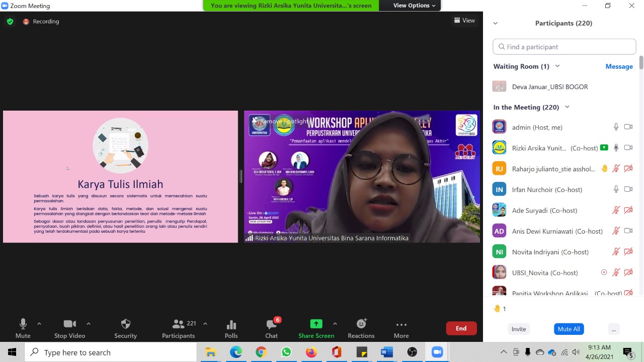Select the IN avatar of Irfan Nurchoir

pyautogui.click(x=499, y=190)
